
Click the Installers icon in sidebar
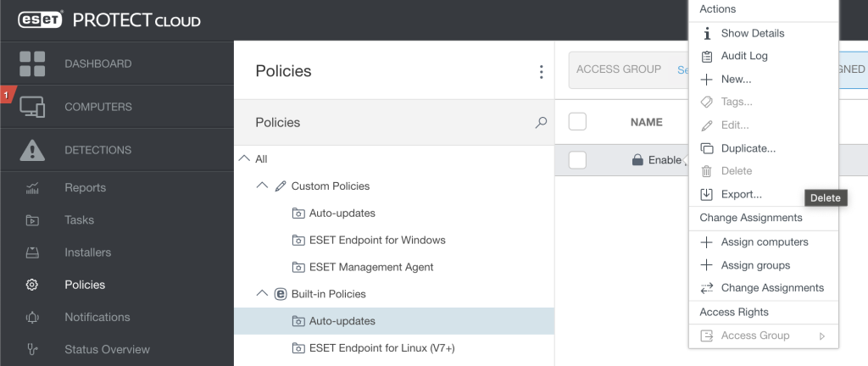pyautogui.click(x=32, y=252)
